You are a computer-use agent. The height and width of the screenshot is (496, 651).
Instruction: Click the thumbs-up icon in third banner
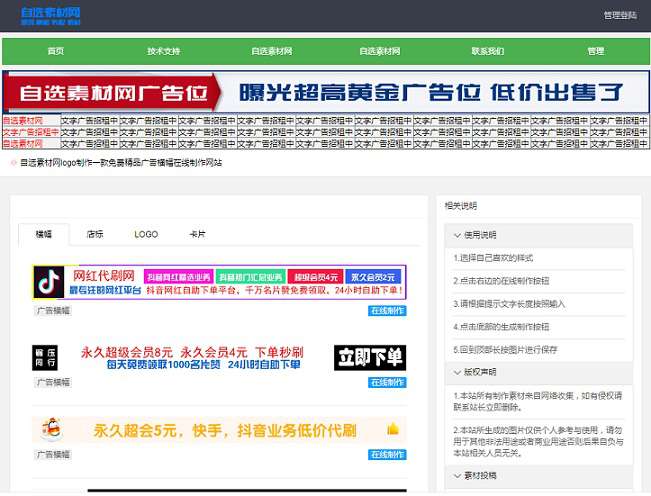click(393, 429)
